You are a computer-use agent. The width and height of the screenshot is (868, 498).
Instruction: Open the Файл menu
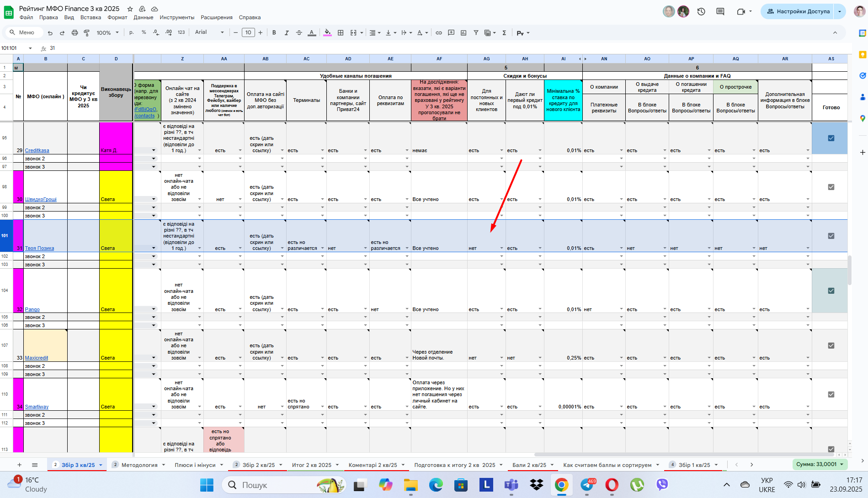point(26,17)
